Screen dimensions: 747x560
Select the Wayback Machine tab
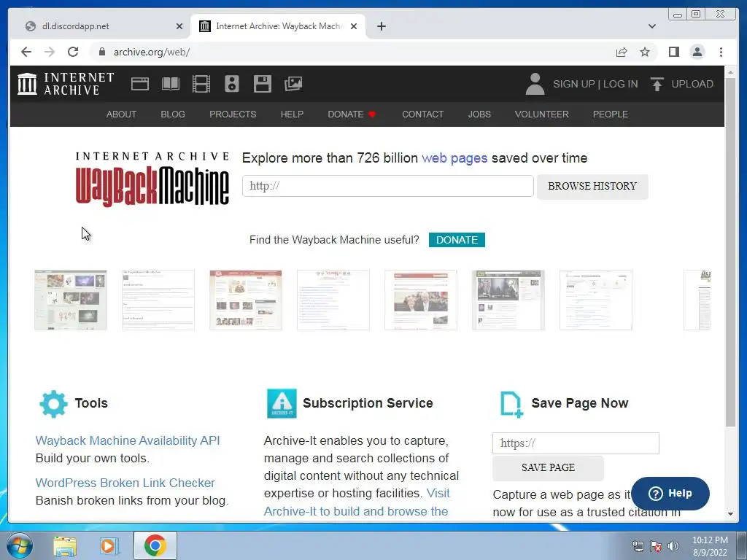(279, 26)
